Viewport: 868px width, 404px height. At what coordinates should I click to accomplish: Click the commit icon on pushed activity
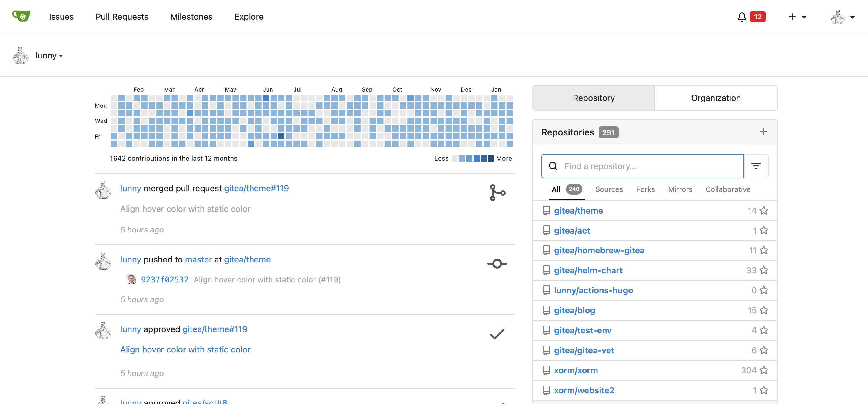[497, 263]
